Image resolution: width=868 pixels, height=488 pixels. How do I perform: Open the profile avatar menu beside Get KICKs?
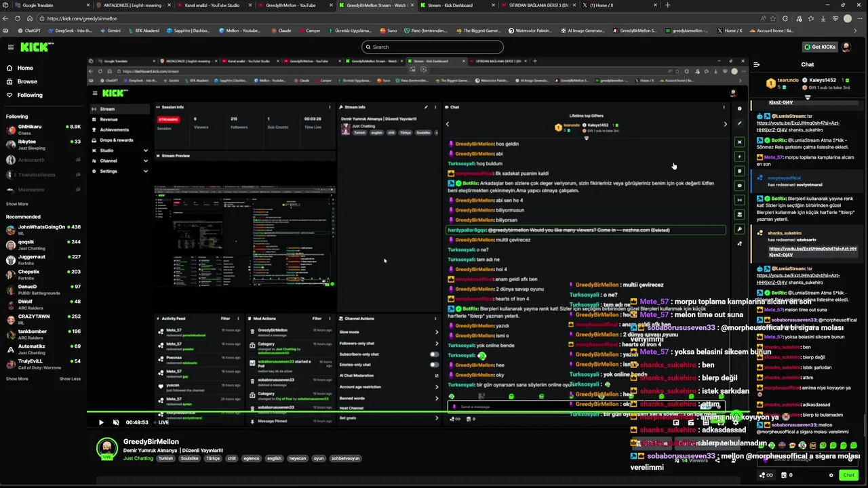click(846, 47)
